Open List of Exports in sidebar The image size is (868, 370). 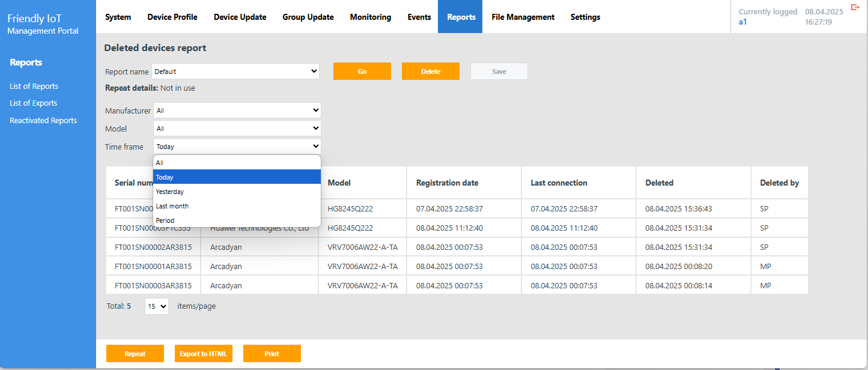pos(34,103)
